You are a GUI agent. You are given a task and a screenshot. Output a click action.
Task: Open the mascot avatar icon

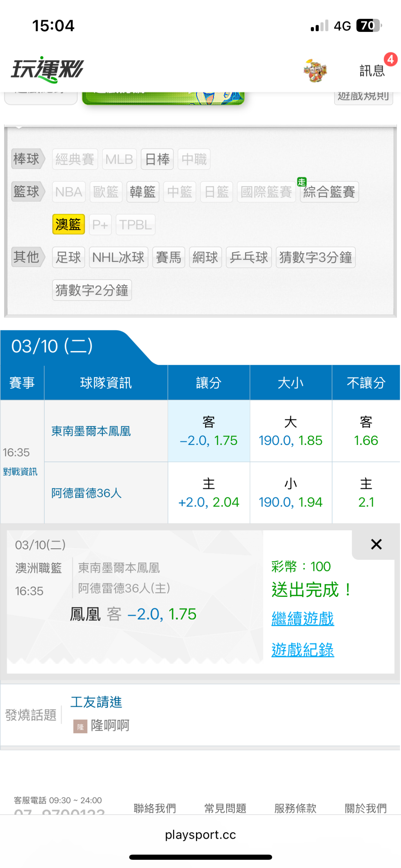coord(315,70)
